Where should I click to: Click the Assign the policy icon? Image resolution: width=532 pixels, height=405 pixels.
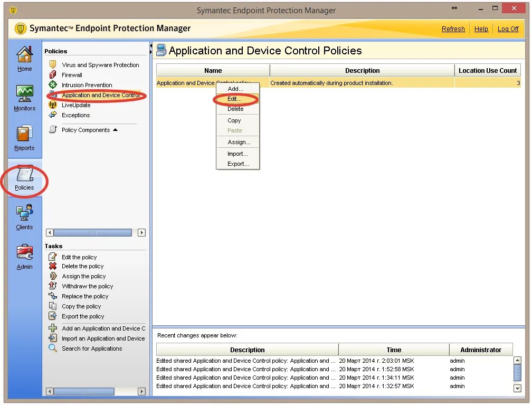coord(53,276)
